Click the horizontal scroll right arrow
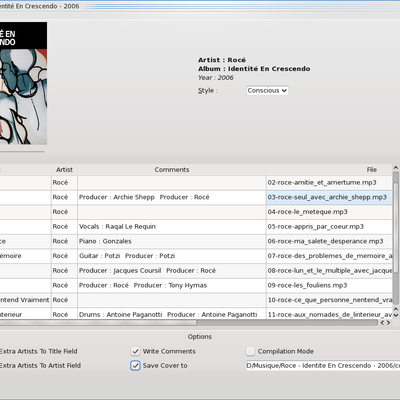Screen dimensions: 400x400 (x=388, y=323)
